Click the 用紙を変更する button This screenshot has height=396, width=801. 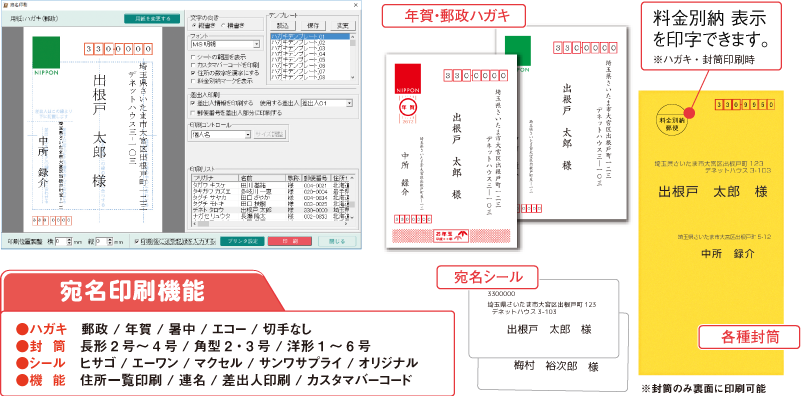point(152,18)
